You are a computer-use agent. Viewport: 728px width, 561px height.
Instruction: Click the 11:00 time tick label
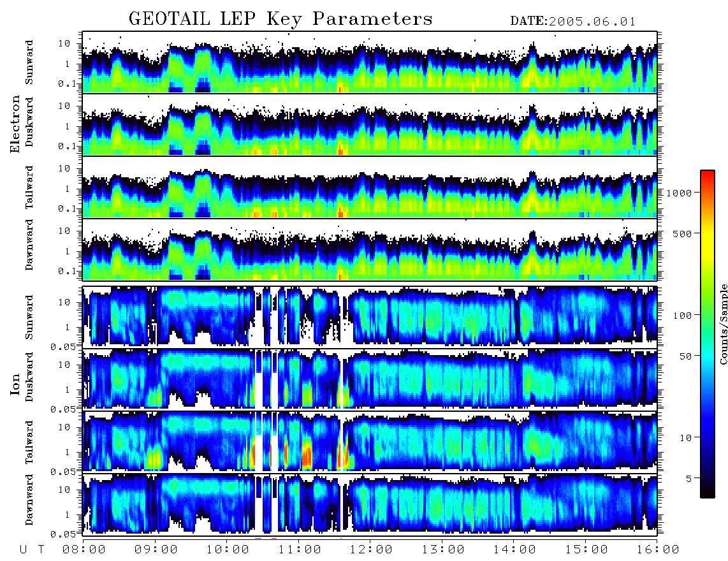point(300,550)
